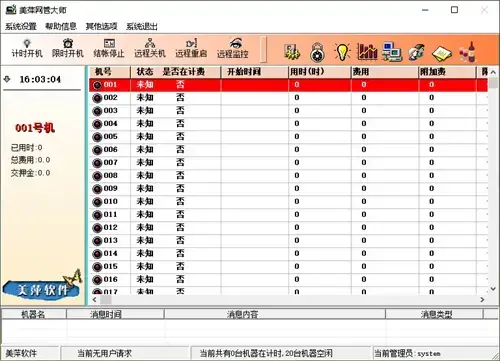500x361 pixels.
Task: Click the satellite dish icon
Action: coord(417,52)
